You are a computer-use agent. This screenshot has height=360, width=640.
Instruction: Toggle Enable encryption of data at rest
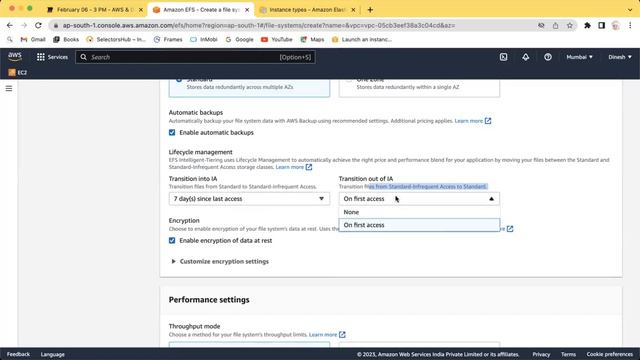tap(172, 240)
